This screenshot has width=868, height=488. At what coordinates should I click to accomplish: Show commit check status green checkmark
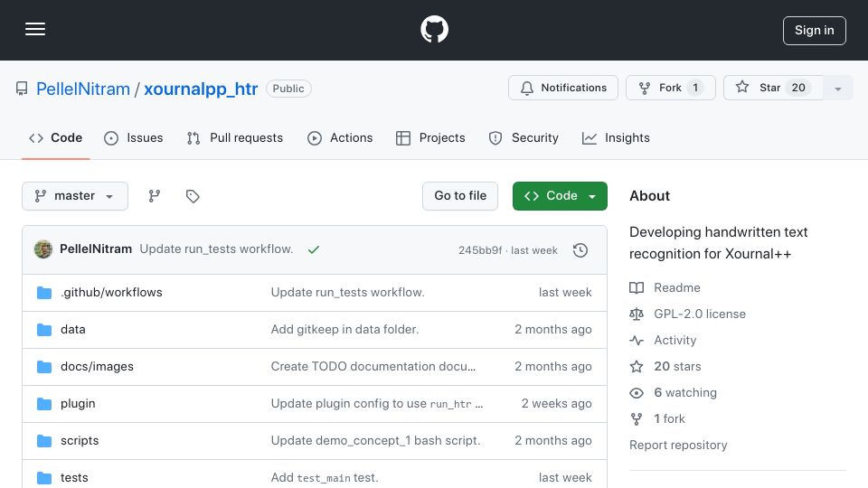click(314, 249)
